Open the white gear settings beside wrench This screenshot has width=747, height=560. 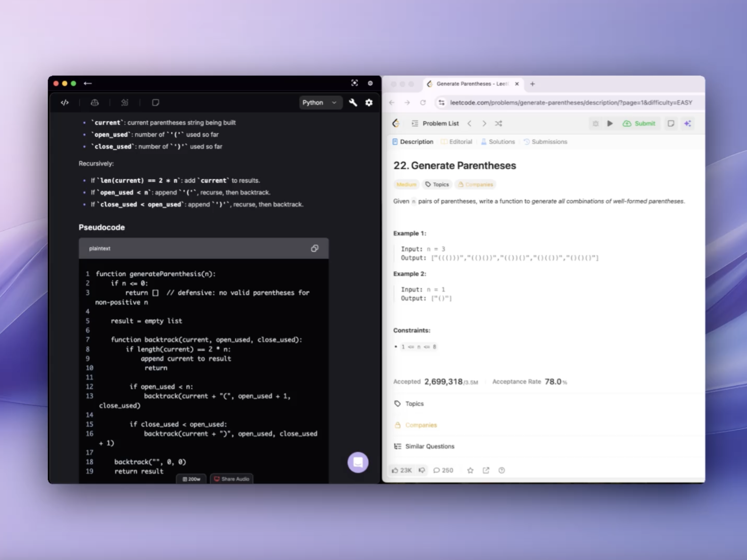(369, 103)
